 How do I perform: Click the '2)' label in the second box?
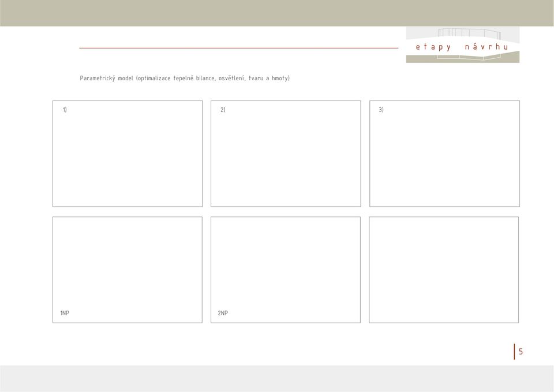click(223, 110)
